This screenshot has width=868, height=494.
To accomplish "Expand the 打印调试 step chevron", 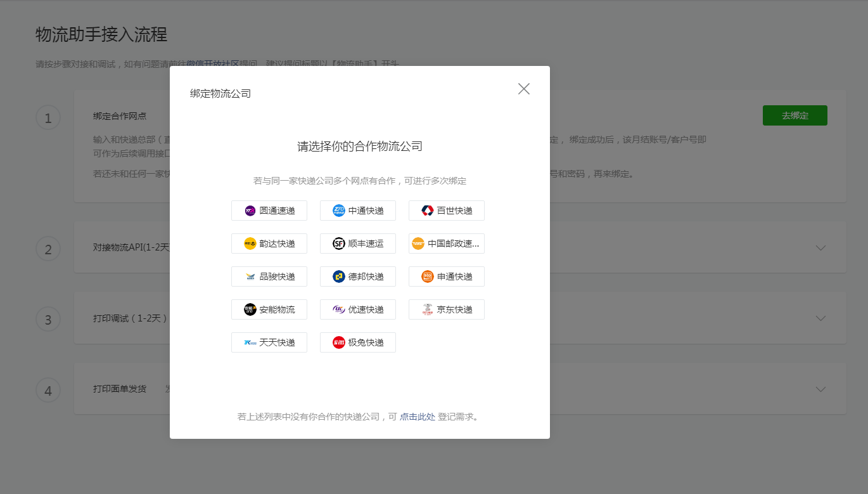I will point(821,318).
